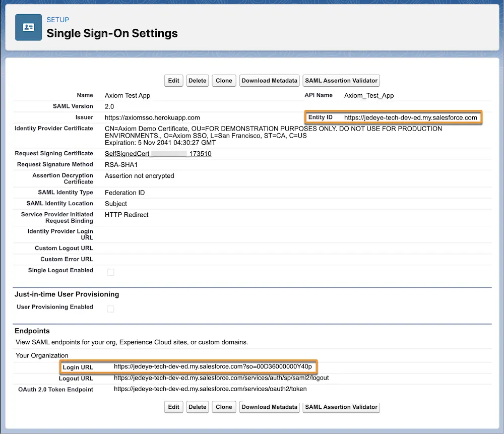Click the OAuth 2.0 Token Endpoint URL
Viewport: 504px width, 434px height.
tap(210, 389)
